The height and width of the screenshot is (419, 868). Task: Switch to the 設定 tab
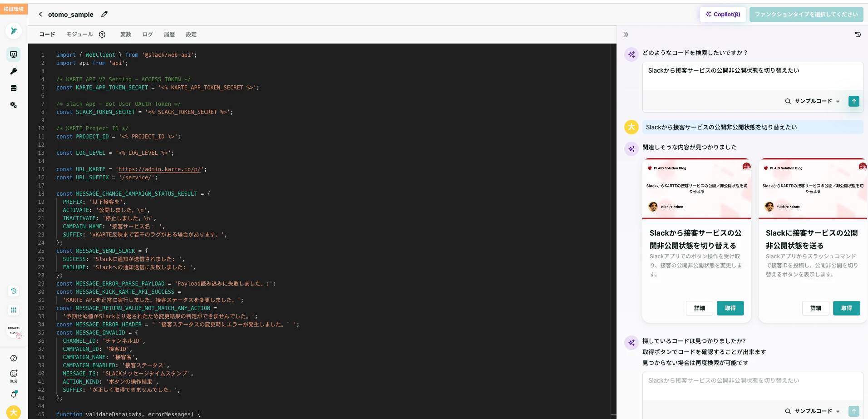tap(191, 35)
